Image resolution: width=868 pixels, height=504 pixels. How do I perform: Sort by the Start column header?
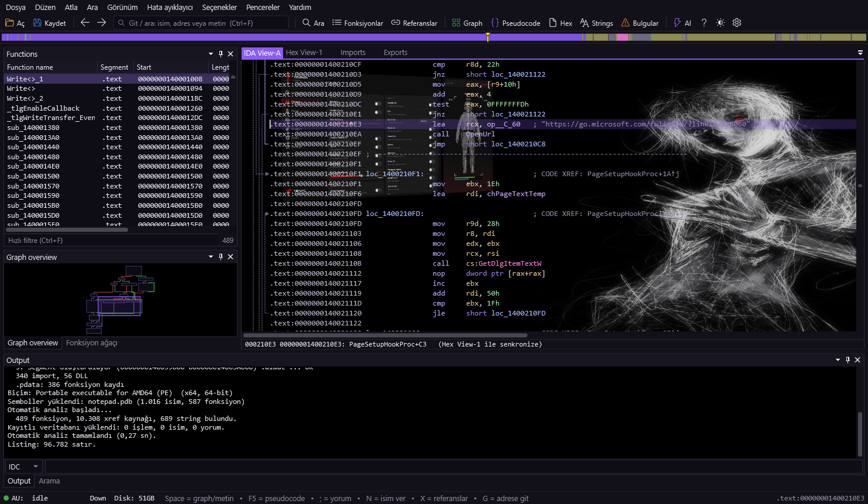(171, 67)
